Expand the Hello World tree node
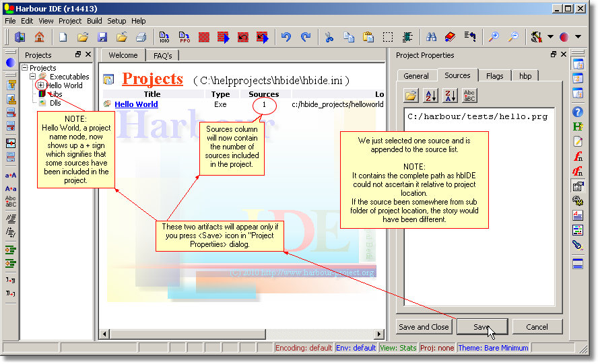Screen dimensions: 598x364 pos(41,85)
